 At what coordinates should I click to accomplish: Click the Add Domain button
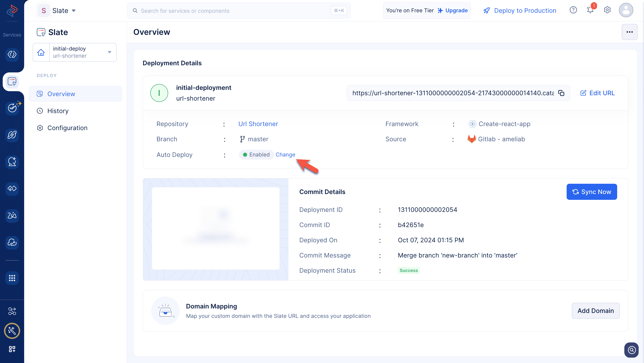tap(595, 310)
